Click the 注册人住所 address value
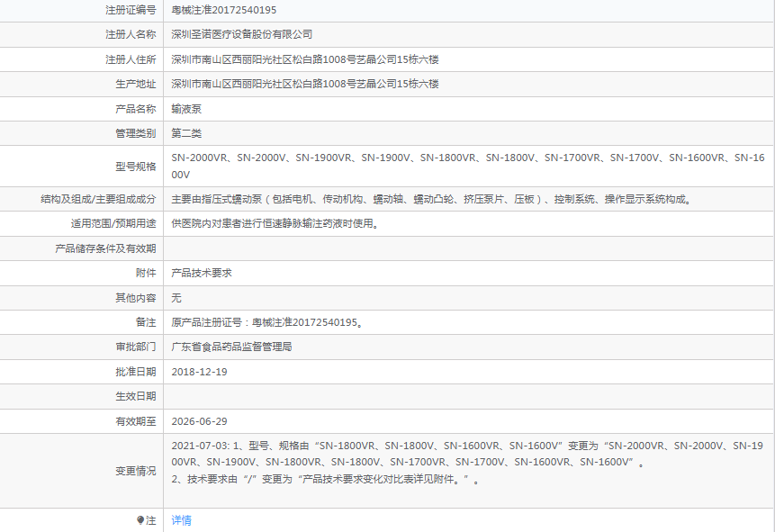This screenshot has height=532, width=775. [305, 59]
